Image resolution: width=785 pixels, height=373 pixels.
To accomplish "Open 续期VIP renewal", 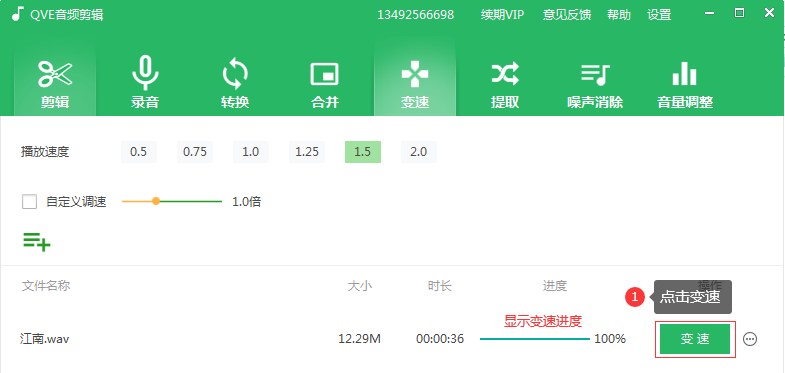I will [x=502, y=15].
